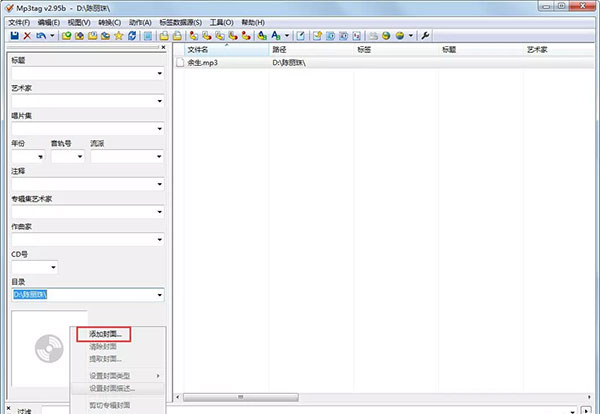
Task: Expand the 标题 field dropdown
Action: (160, 73)
